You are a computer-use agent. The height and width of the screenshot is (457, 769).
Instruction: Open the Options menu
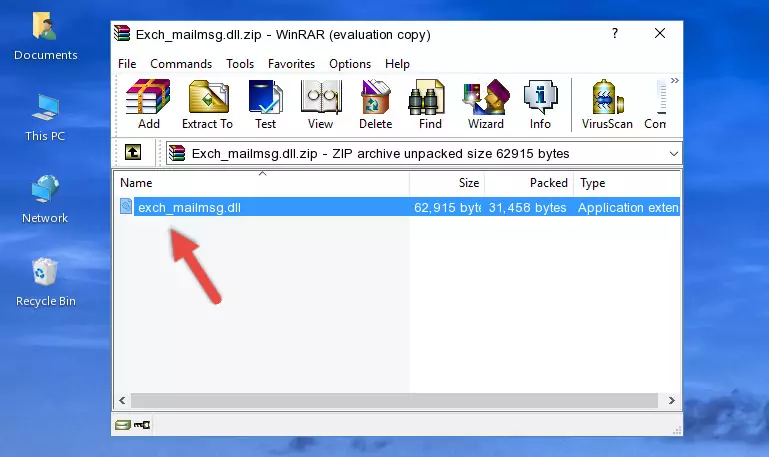pyautogui.click(x=350, y=64)
